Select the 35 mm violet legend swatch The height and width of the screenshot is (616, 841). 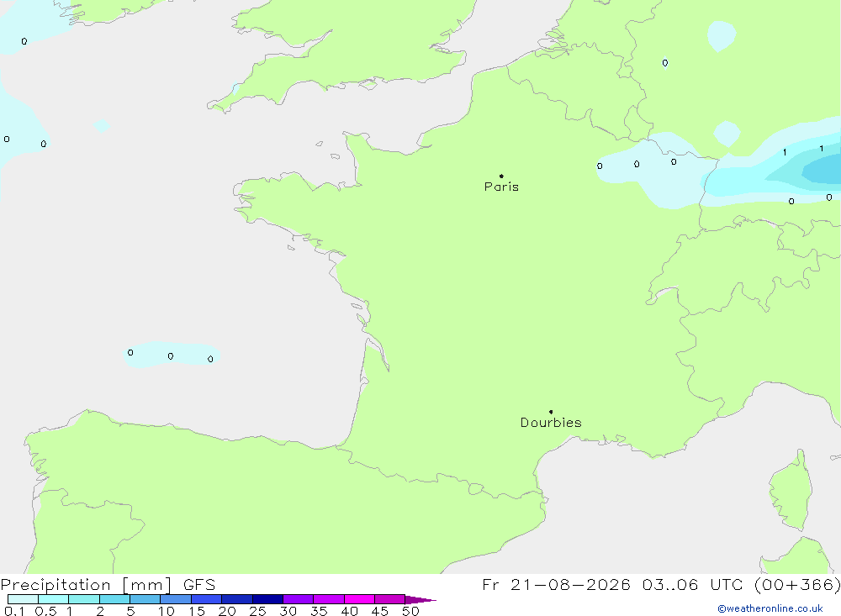click(x=329, y=599)
